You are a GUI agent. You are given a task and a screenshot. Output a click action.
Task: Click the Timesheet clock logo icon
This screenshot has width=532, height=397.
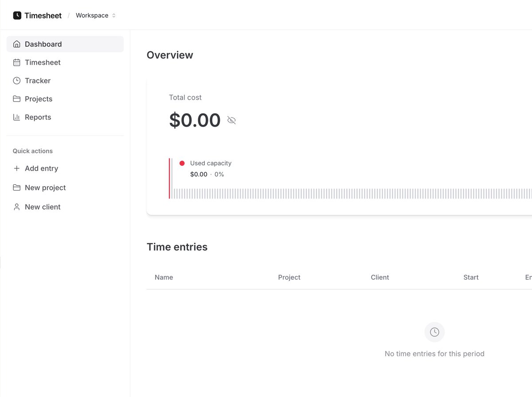pos(17,16)
